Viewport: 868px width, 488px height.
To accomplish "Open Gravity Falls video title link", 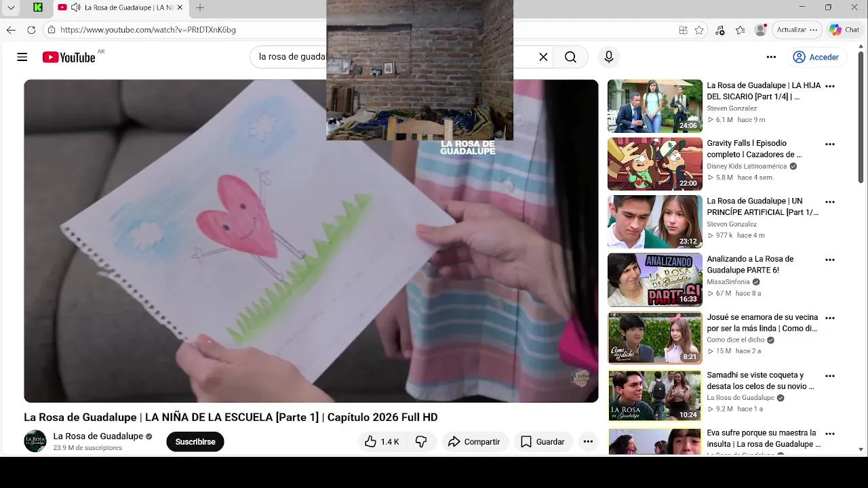I will [x=754, y=149].
